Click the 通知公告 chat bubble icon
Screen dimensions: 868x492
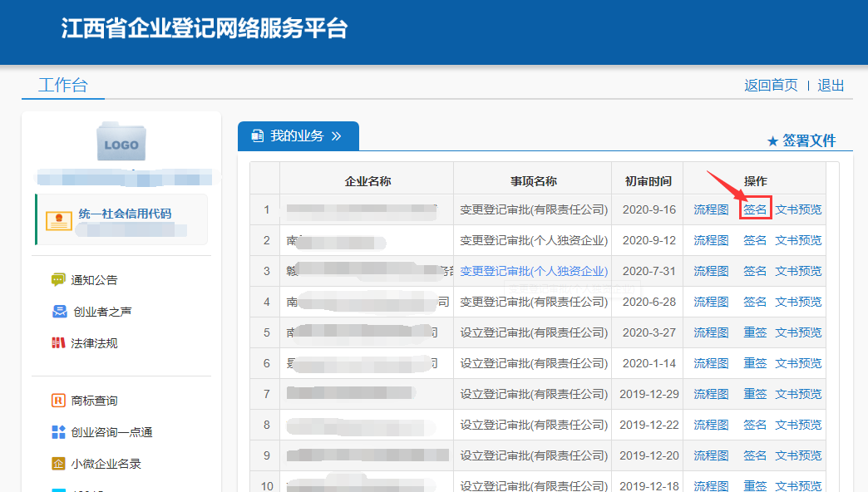point(58,280)
